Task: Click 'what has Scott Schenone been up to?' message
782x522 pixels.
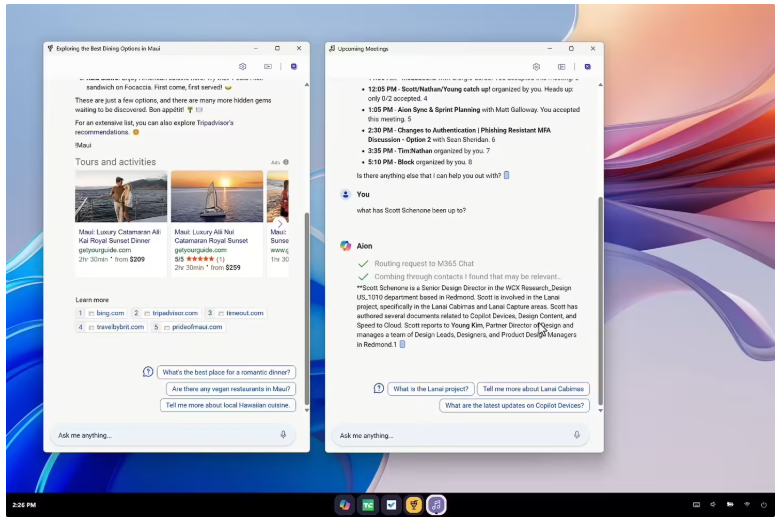Action: coord(411,210)
